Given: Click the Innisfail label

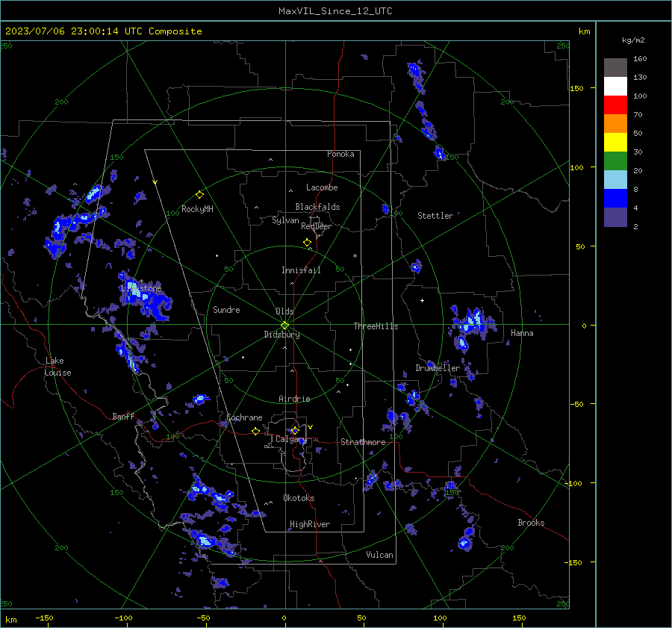Looking at the screenshot, I should pos(301,270).
